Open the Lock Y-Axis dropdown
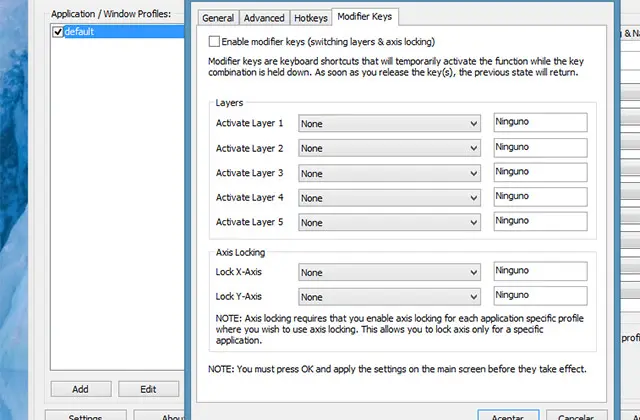The width and height of the screenshot is (640, 420). (390, 297)
